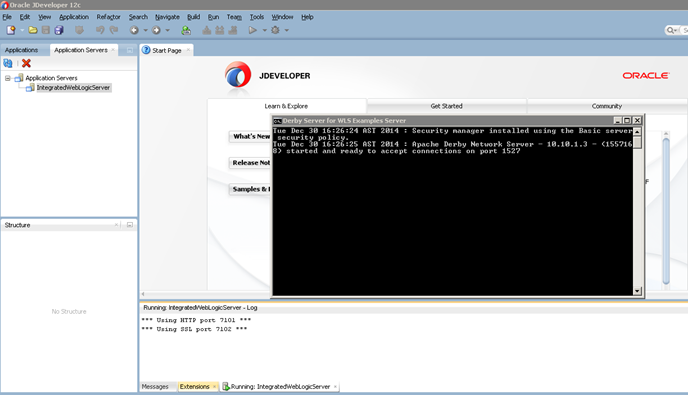Viewport: 689px width, 399px height.
Task: Click the search magnifier icon at top right
Action: pyautogui.click(x=670, y=30)
